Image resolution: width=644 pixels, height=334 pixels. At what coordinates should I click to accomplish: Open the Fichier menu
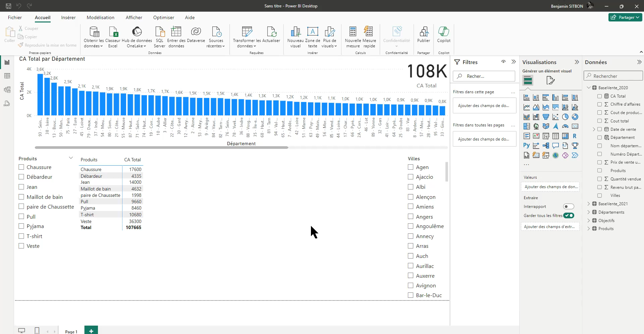[15, 17]
